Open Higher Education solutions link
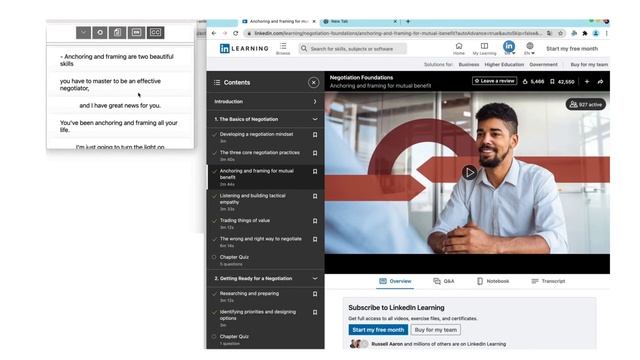The width and height of the screenshot is (640, 360). coord(504,64)
